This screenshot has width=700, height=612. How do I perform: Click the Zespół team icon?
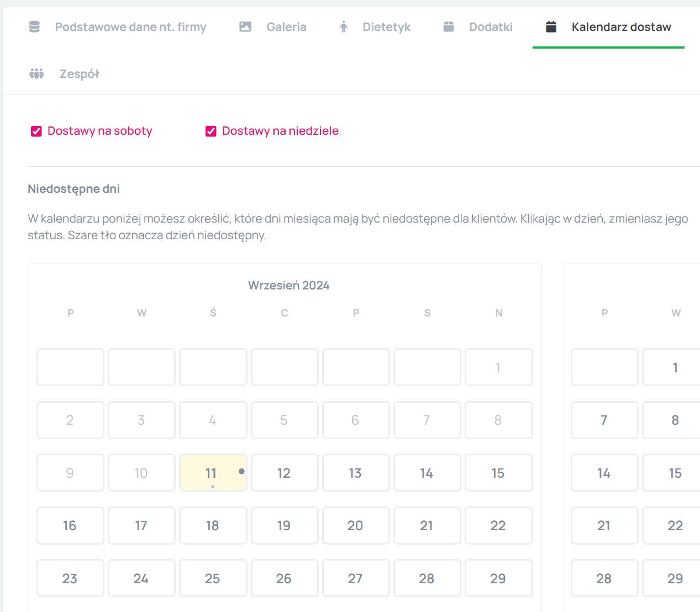[36, 73]
